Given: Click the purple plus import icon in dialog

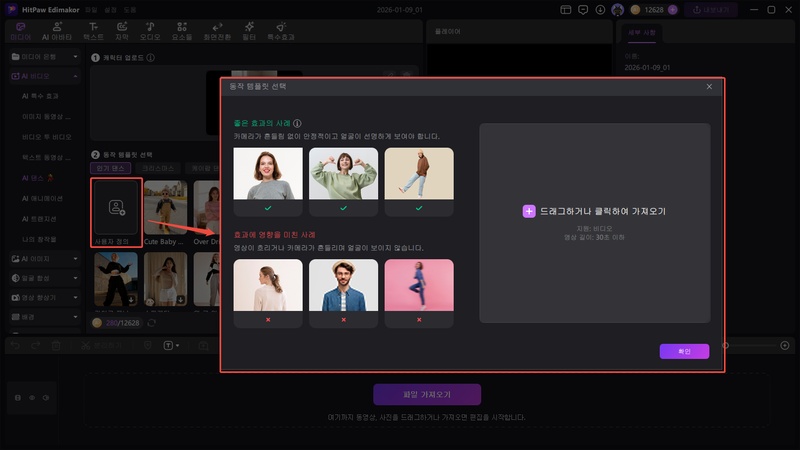Looking at the screenshot, I should (x=529, y=211).
